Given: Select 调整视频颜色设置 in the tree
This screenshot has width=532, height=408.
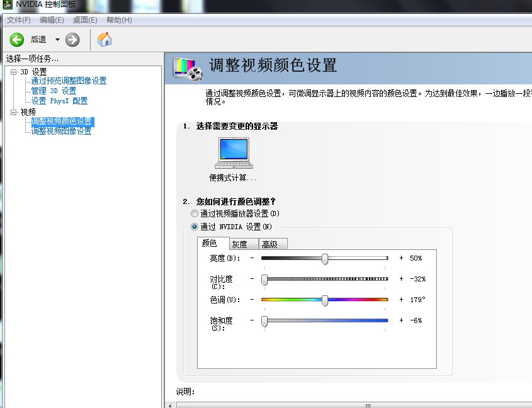Looking at the screenshot, I should (62, 121).
